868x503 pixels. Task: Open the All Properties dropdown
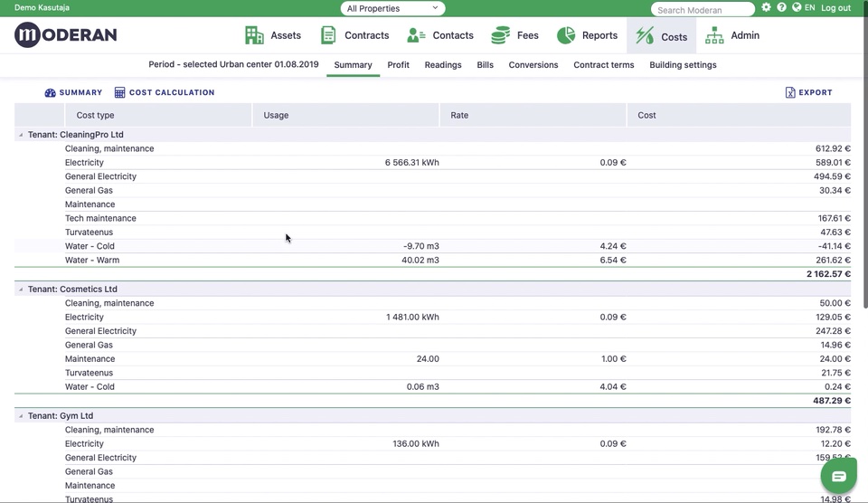(x=392, y=8)
